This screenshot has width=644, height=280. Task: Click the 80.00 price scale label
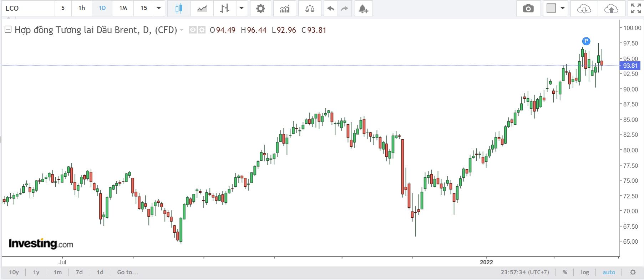630,150
